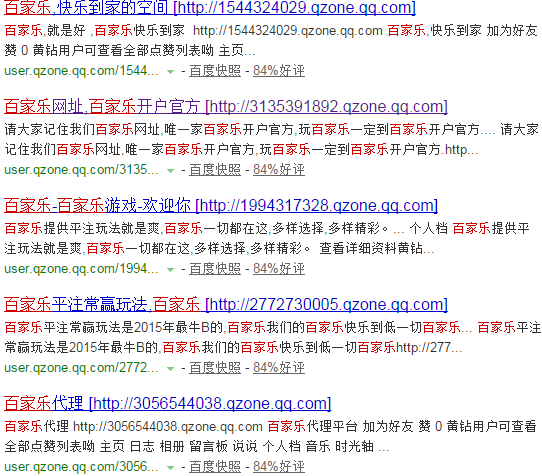Expand the arrow beside user.qzone.qq.com/3135...
Image resolution: width=542 pixels, height=476 pixels.
(170, 170)
